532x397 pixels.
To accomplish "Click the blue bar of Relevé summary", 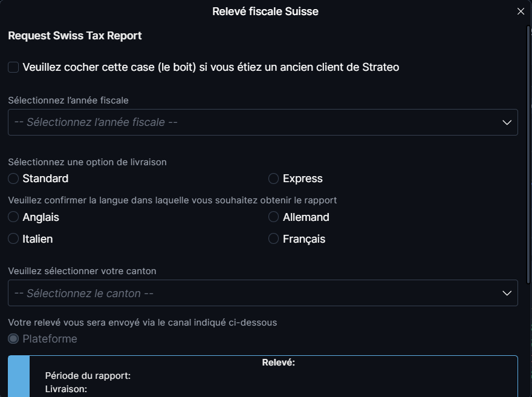I will click(x=19, y=376).
